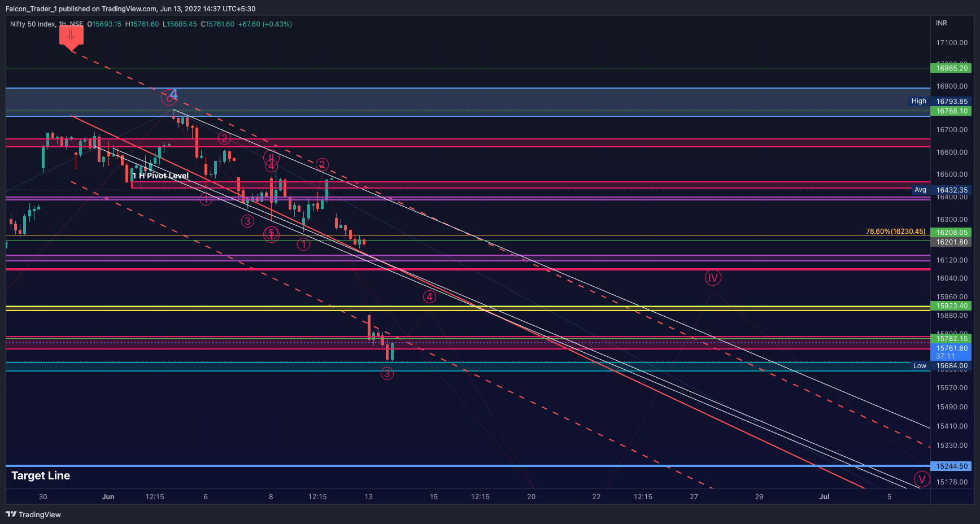
Task: Click the 'Jun' date axis label
Action: (x=108, y=497)
